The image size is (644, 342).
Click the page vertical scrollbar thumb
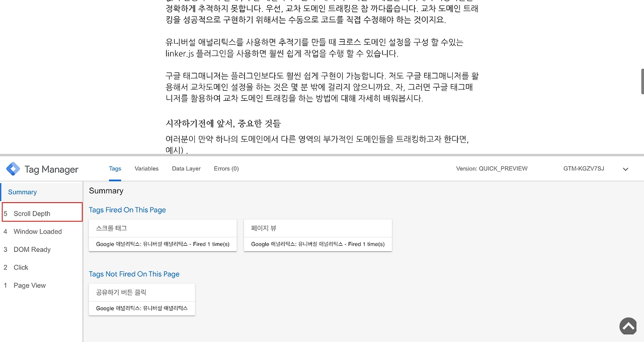tap(642, 81)
